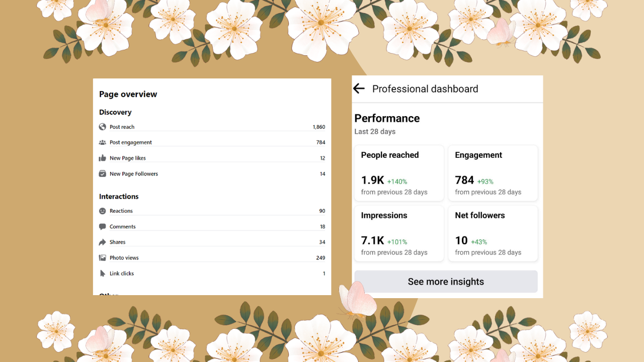The width and height of the screenshot is (644, 362).
Task: Open the People reached card
Action: 399,173
